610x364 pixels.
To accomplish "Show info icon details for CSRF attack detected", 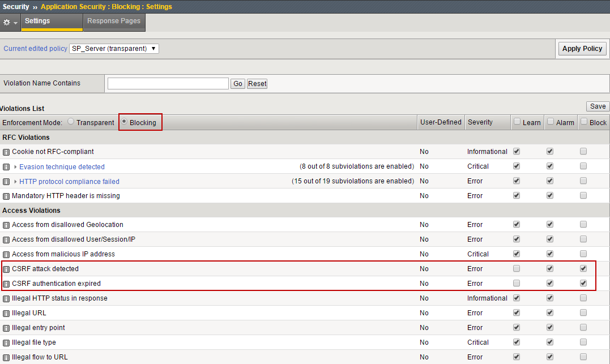I will click(6, 269).
